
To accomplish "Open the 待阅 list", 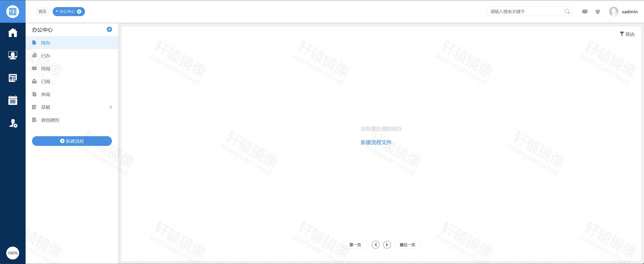I will pos(72,69).
